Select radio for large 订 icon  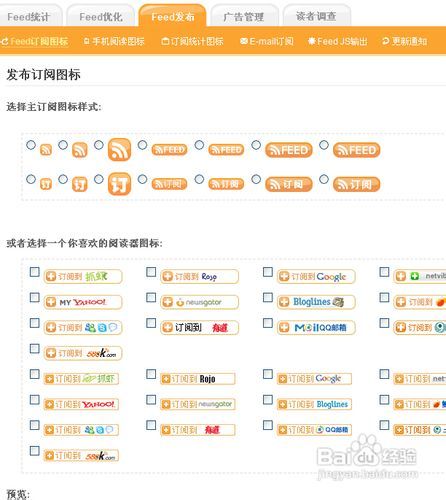99,179
